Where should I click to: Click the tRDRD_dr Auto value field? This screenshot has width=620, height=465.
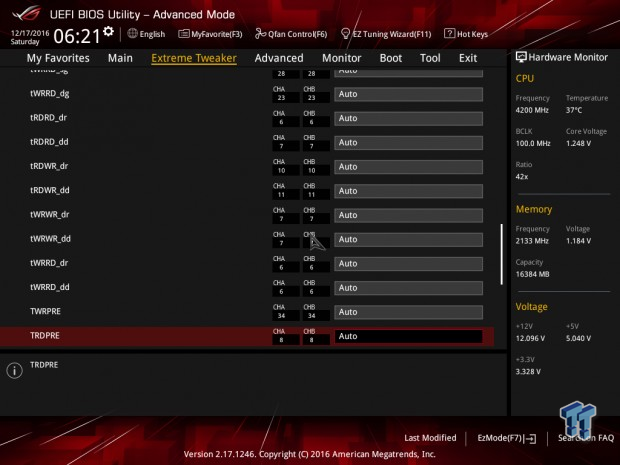click(x=408, y=118)
